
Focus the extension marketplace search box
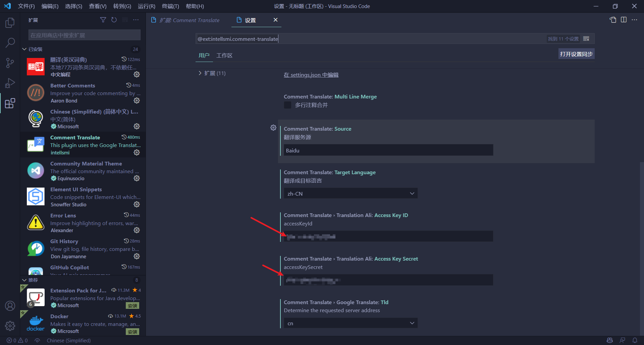point(84,35)
